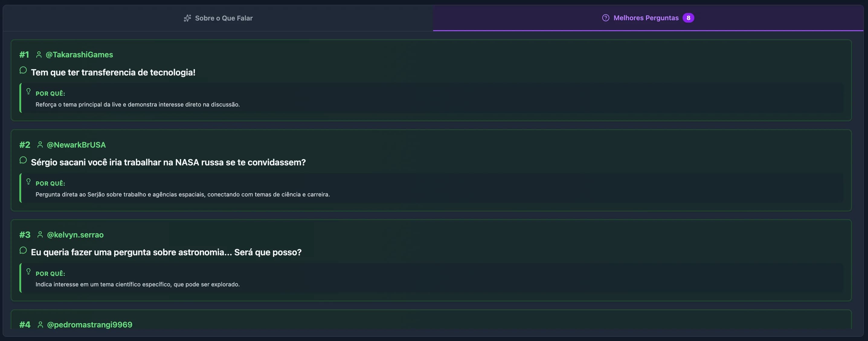
Task: Select the question mark icon near Melhores Perguntas
Action: (606, 18)
